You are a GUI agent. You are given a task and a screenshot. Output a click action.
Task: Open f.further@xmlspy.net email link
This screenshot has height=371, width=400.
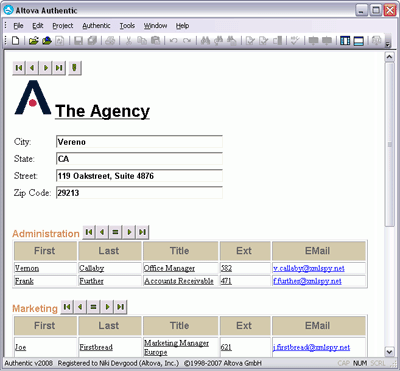click(307, 281)
